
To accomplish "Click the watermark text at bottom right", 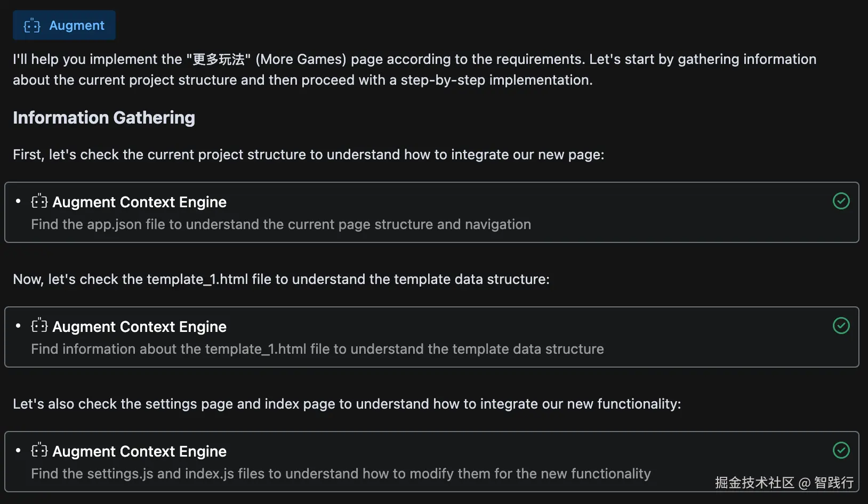I will pos(784,483).
